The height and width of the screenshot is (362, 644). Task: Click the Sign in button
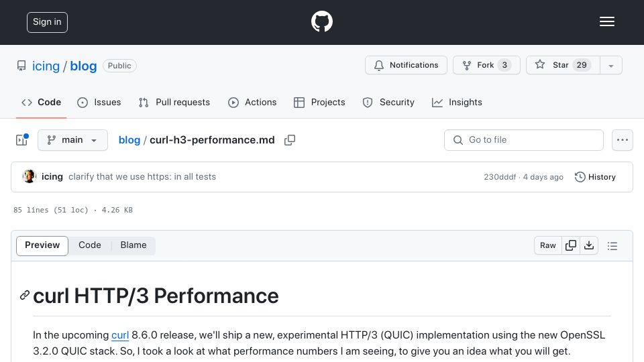(47, 22)
